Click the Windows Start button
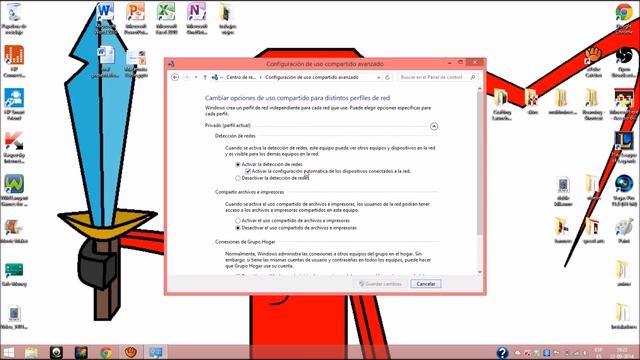The width and height of the screenshot is (640, 360). point(9,352)
